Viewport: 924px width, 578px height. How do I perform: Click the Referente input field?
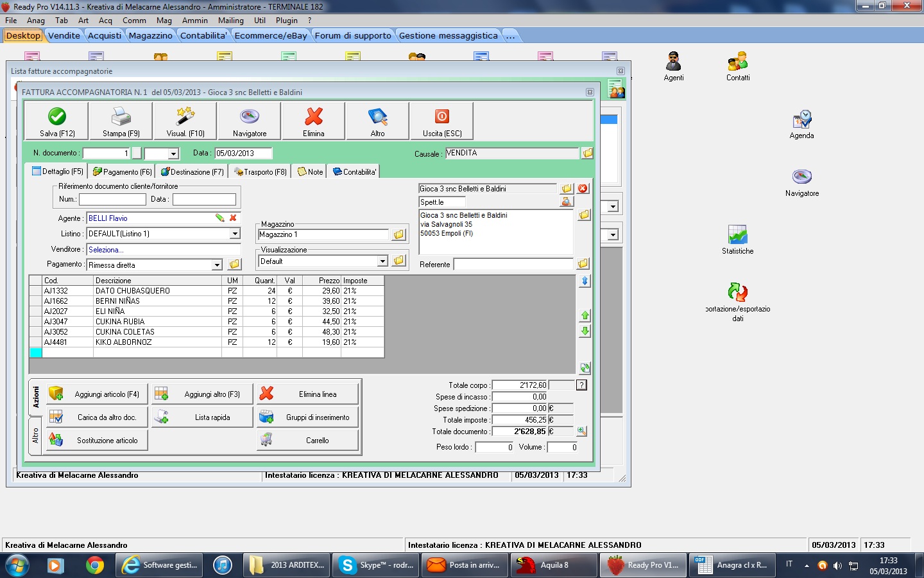[x=513, y=265]
